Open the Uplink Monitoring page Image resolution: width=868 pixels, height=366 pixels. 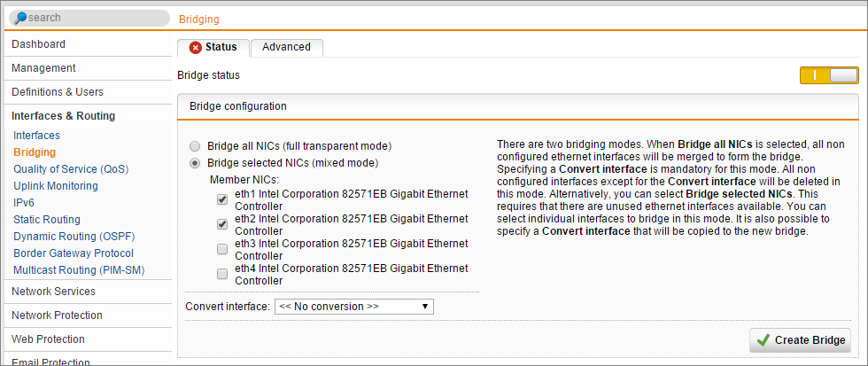[56, 186]
